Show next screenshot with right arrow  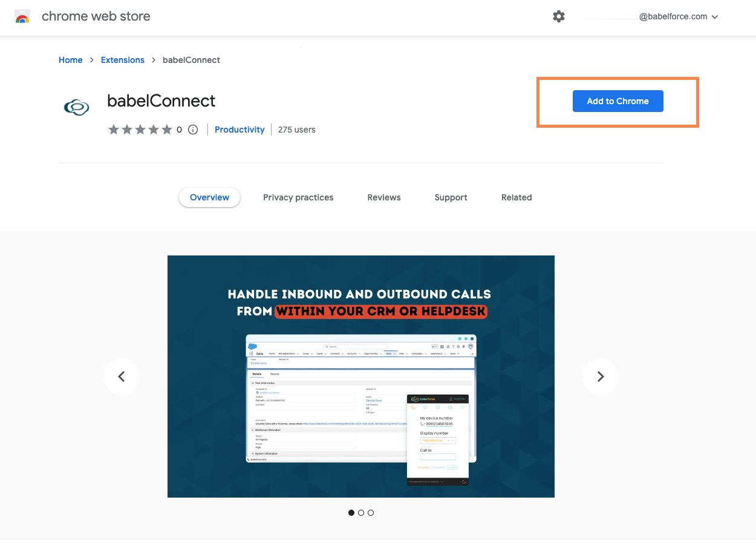tap(601, 377)
